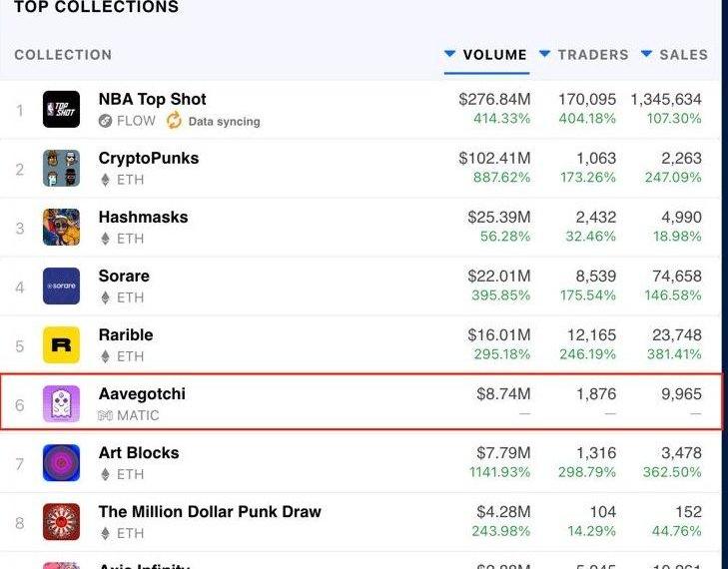Open The Million Dollar Punk Draw link
Screen dimensions: 728x569
click(210, 511)
